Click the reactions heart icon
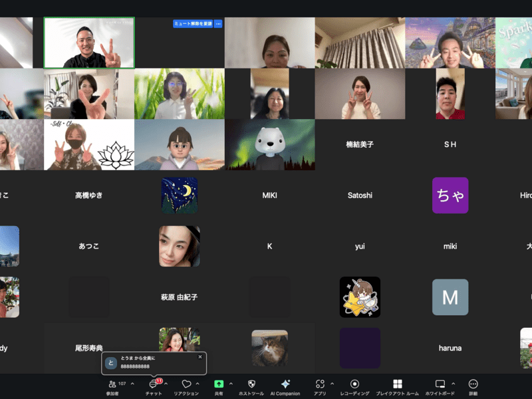 [186, 384]
